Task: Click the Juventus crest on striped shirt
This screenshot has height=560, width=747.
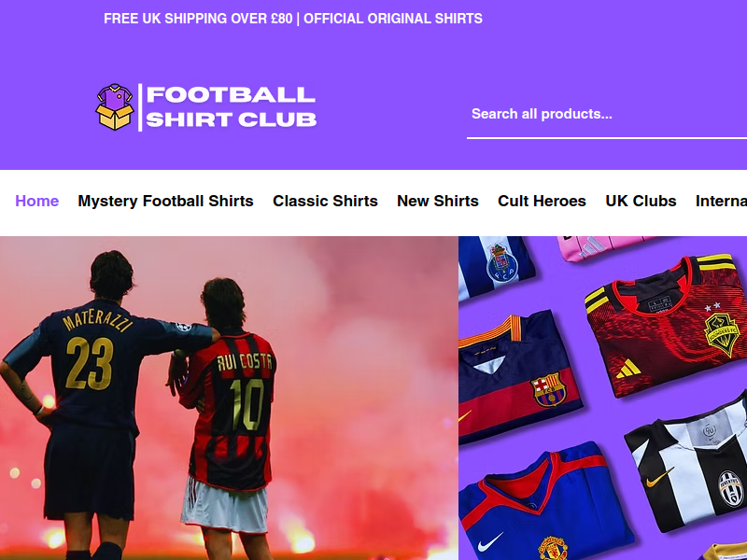Action: [x=731, y=488]
